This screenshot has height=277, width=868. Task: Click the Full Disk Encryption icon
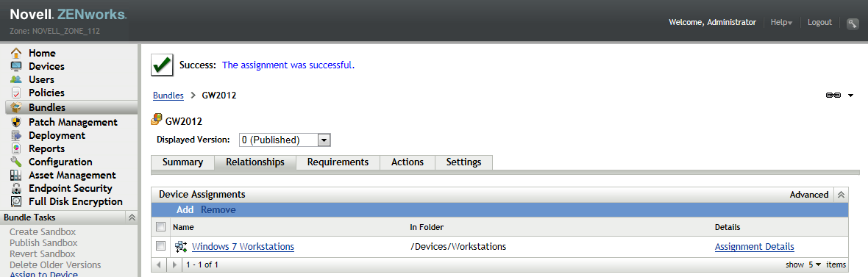tap(17, 202)
